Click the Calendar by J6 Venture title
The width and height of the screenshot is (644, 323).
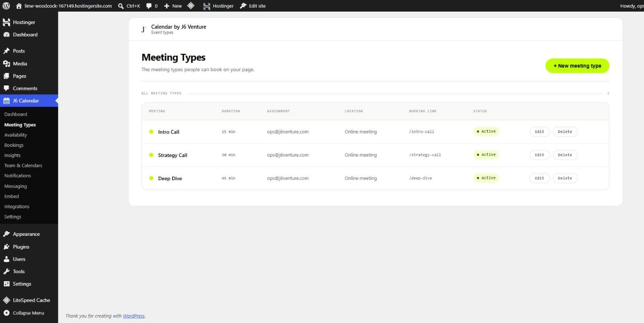(179, 27)
